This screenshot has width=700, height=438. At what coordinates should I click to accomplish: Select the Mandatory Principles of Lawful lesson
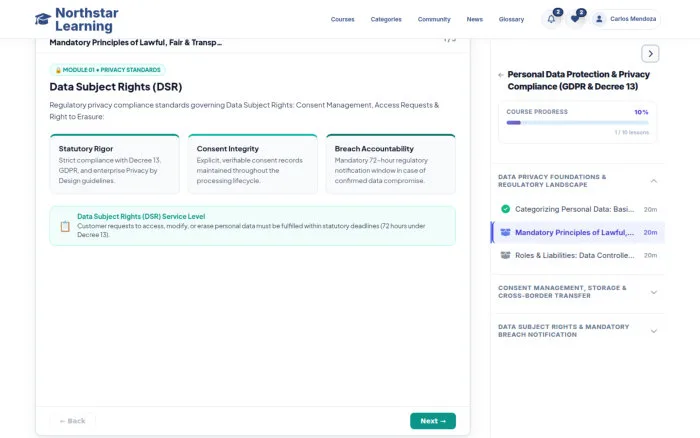coord(577,232)
